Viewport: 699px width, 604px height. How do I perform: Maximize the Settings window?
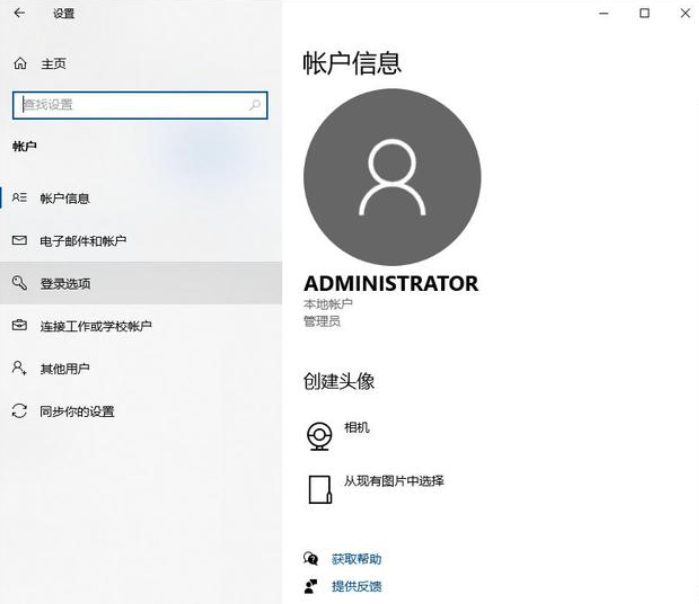644,13
